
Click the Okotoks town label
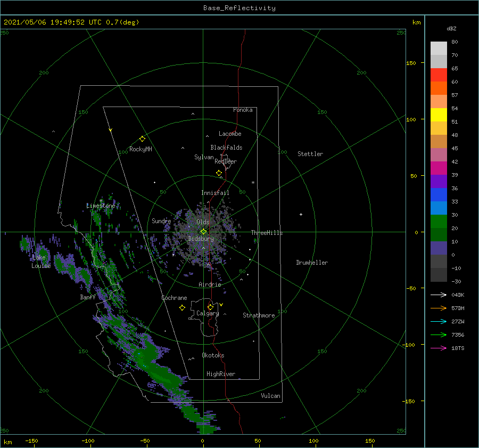(x=213, y=355)
